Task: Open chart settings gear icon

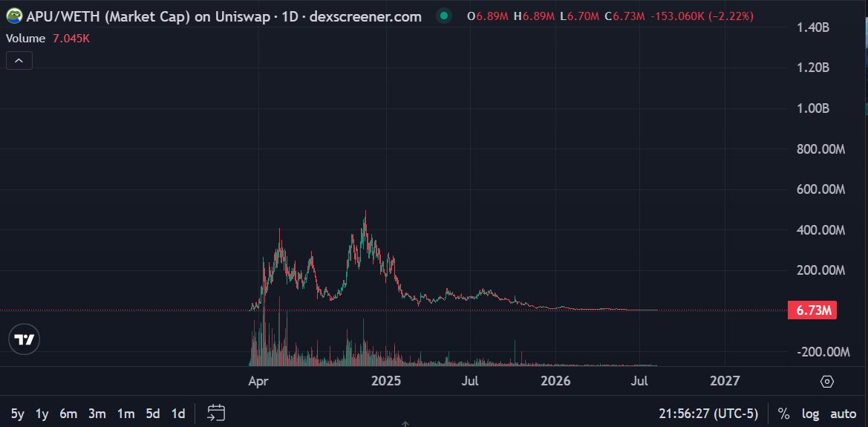Action: [x=828, y=382]
